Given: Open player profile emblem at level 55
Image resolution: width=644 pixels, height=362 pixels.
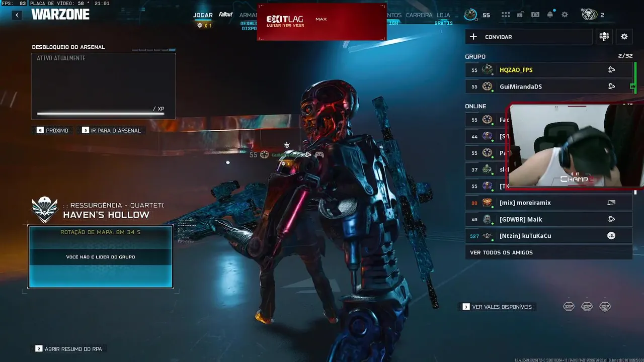Looking at the screenshot, I should click(470, 15).
